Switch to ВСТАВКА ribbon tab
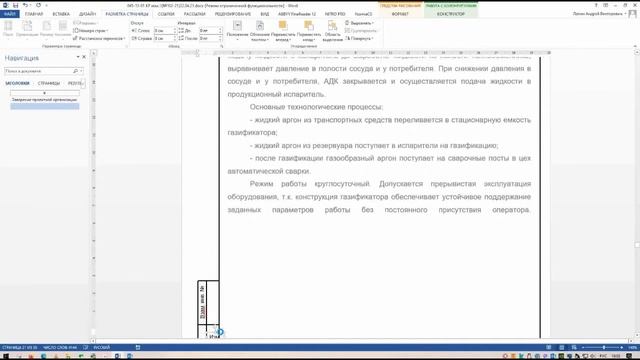Image resolution: width=640 pixels, height=360 pixels. coord(61,14)
